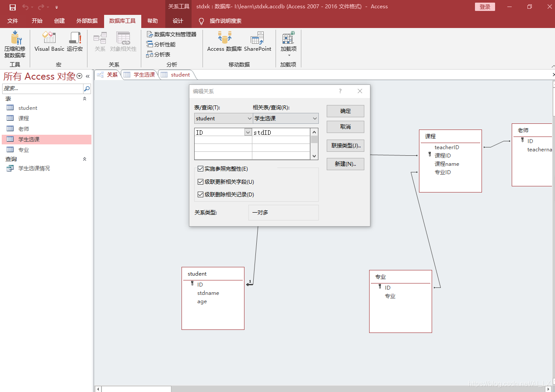Collapse navigation pane with double chevron
This screenshot has height=392, width=555.
pos(87,76)
